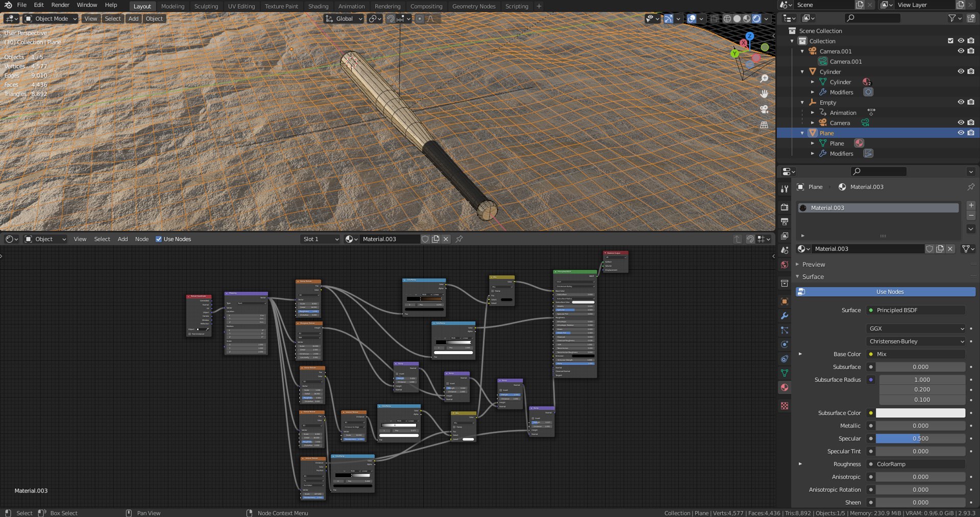Open the Christensen-Burley subsurface method dropdown

click(x=916, y=341)
